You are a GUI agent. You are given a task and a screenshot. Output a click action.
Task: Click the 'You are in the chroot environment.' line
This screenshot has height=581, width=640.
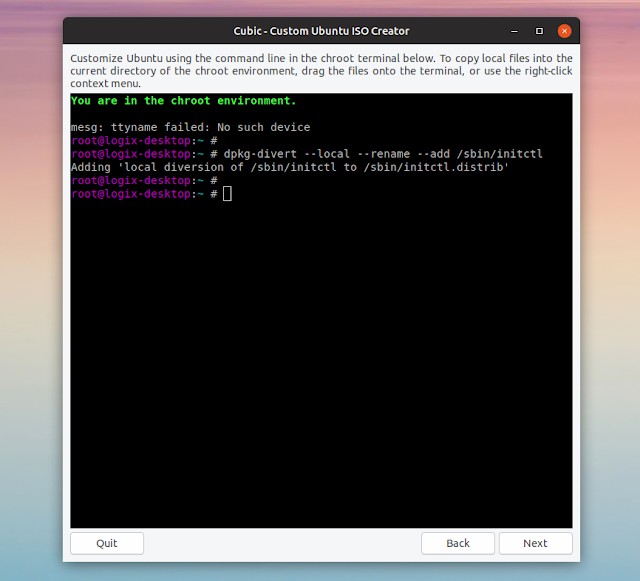pyautogui.click(x=183, y=100)
